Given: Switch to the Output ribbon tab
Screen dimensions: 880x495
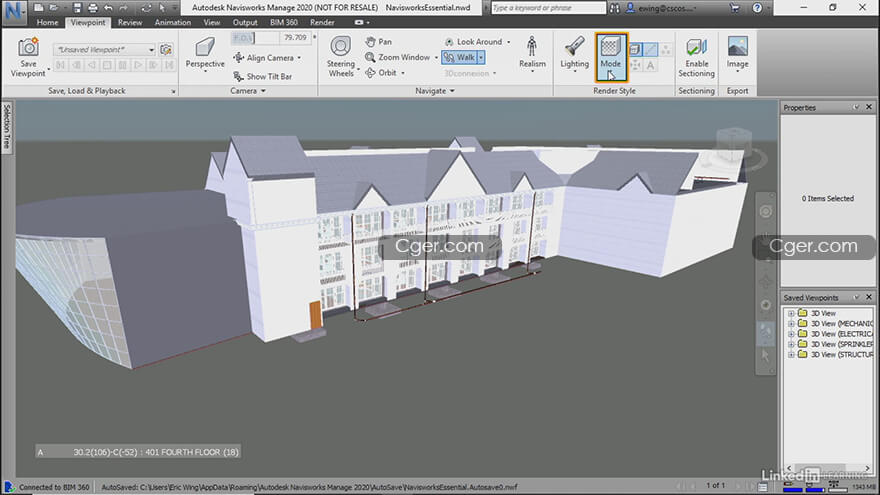Looking at the screenshot, I should 245,22.
